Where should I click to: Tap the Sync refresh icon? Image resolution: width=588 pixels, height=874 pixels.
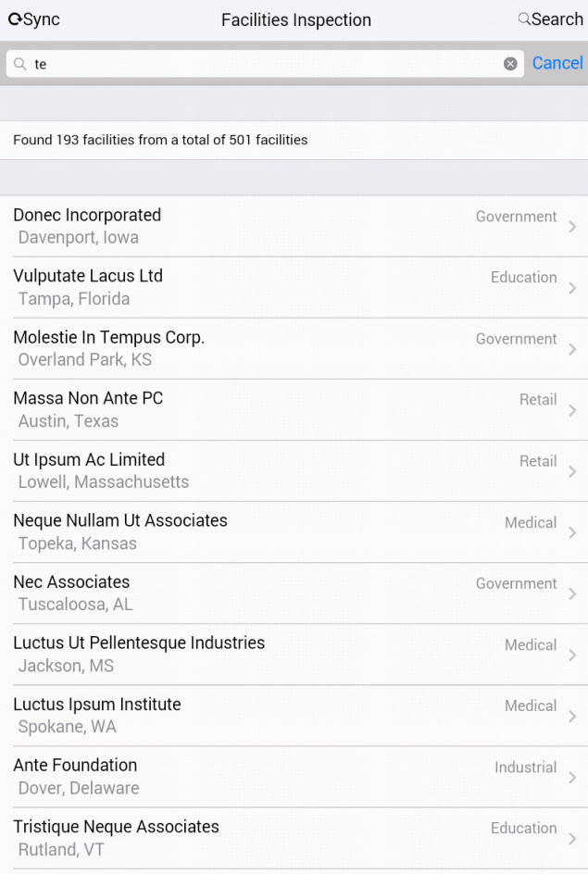[15, 19]
